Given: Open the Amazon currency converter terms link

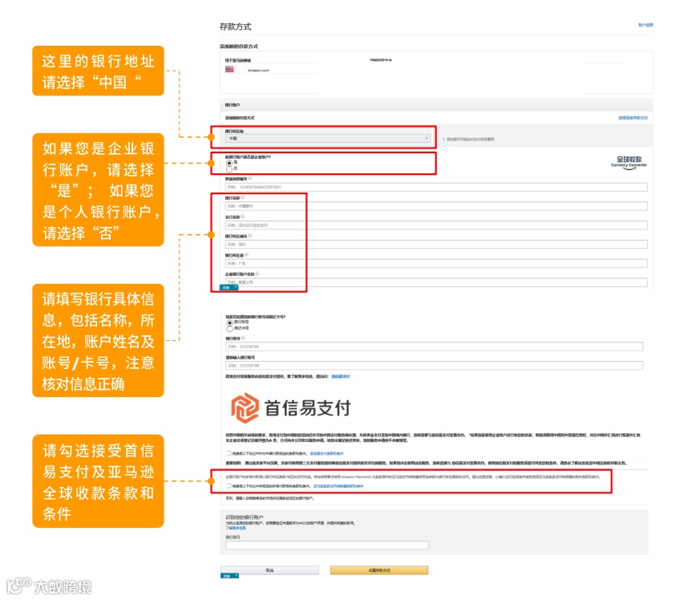Looking at the screenshot, I should coord(338,486).
